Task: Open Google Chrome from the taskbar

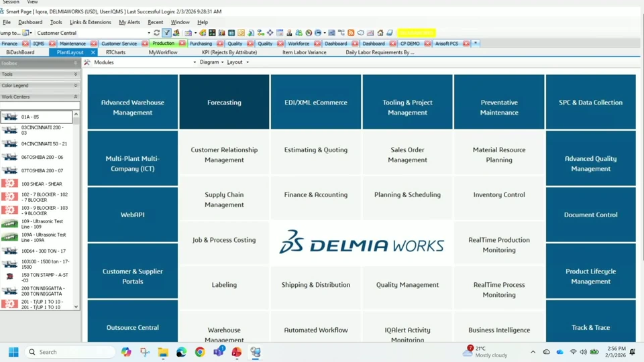Action: 200,352
